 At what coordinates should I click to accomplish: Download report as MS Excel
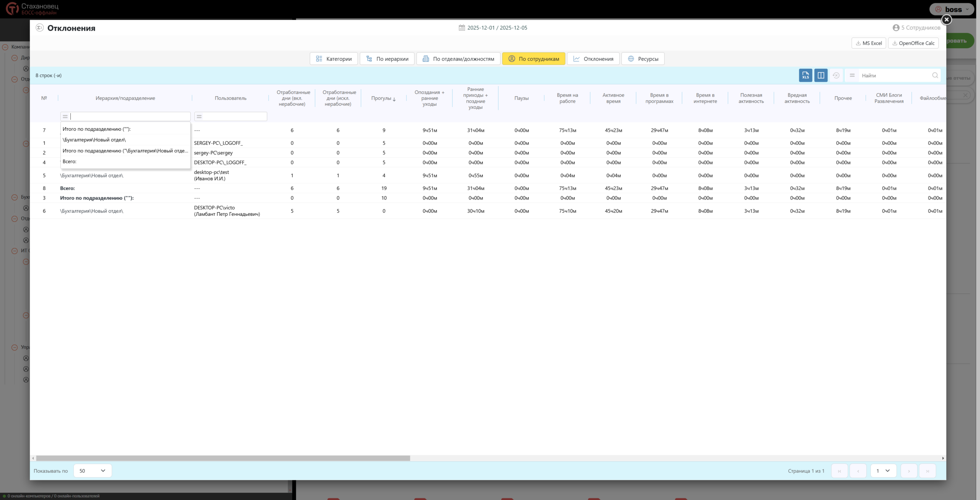click(869, 43)
